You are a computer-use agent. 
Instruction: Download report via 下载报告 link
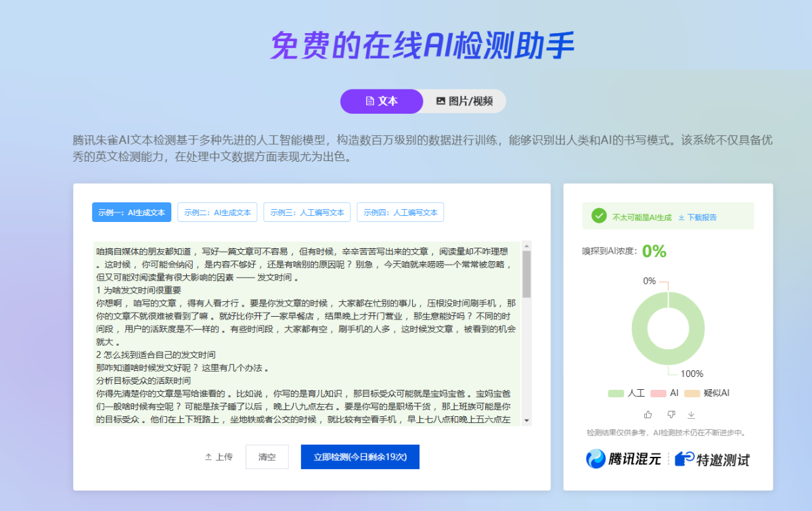pos(698,217)
